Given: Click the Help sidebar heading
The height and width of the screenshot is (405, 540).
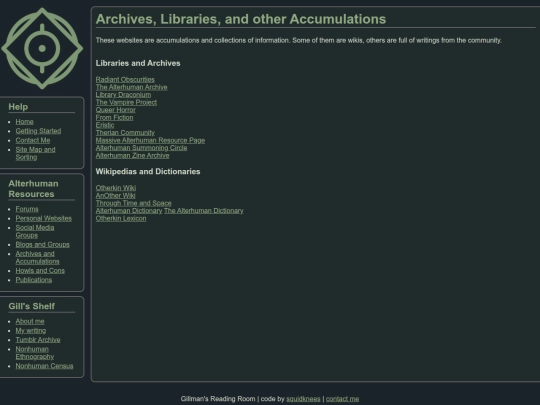Looking at the screenshot, I should (18, 107).
